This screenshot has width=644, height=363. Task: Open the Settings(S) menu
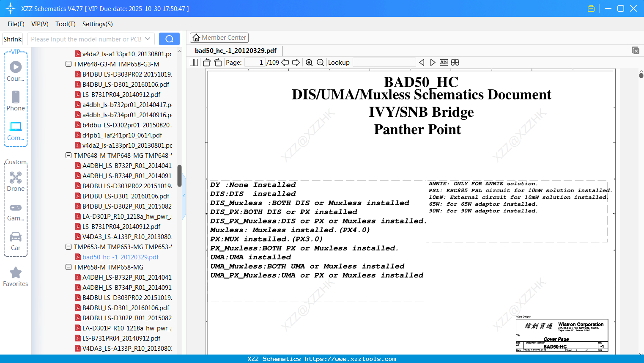point(98,24)
